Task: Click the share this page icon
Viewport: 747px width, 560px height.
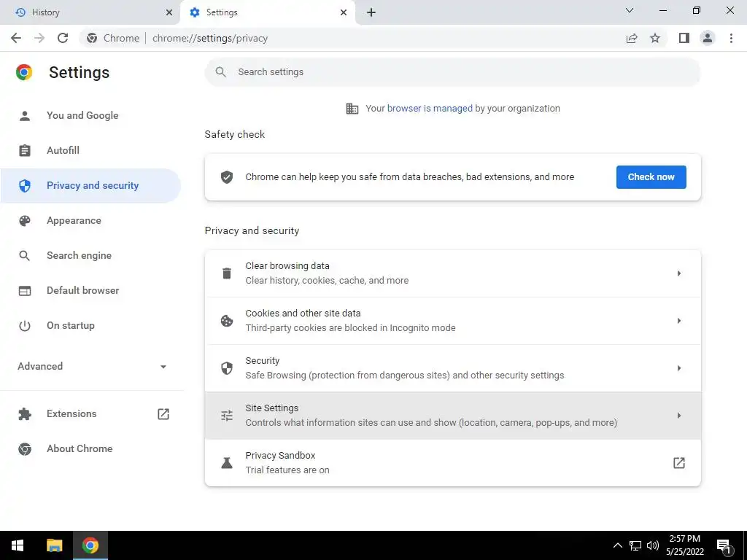Action: (632, 38)
